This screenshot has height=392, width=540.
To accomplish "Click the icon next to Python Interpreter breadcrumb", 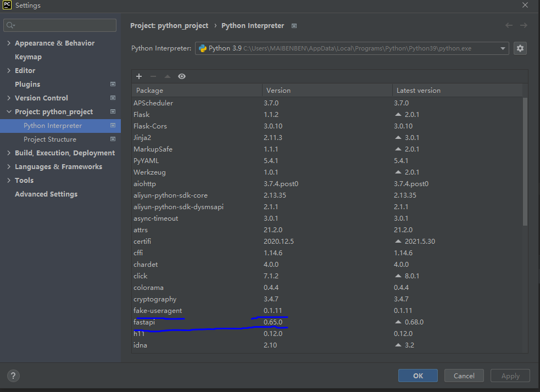I will pyautogui.click(x=294, y=26).
